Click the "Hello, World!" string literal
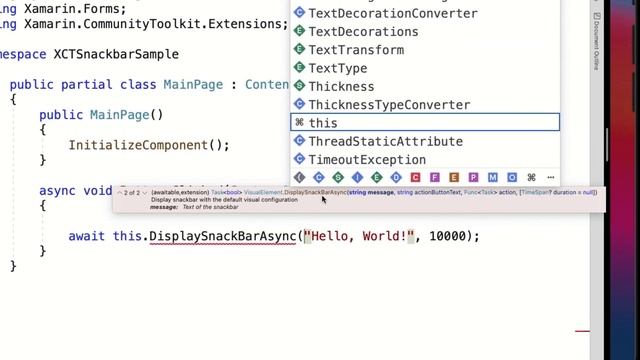The image size is (640, 360). [359, 236]
